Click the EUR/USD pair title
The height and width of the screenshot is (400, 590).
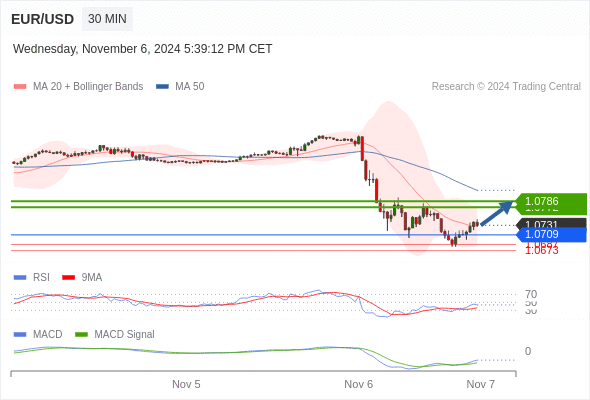click(x=43, y=19)
